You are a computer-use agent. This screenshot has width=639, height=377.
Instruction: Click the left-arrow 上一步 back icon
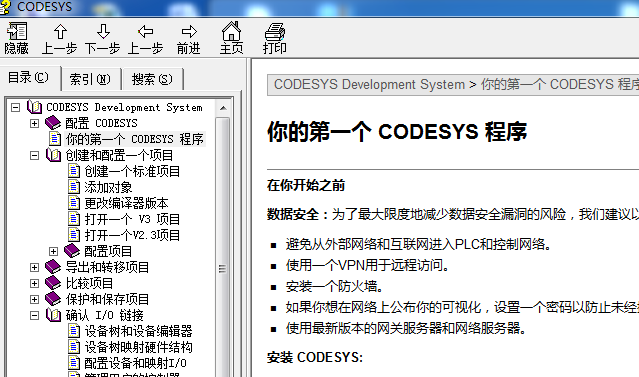point(145,38)
